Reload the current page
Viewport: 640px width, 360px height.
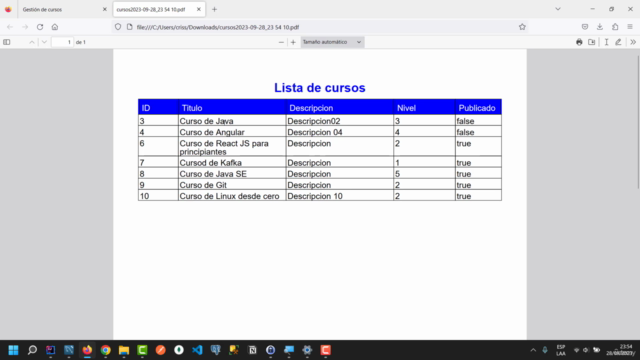(40, 27)
